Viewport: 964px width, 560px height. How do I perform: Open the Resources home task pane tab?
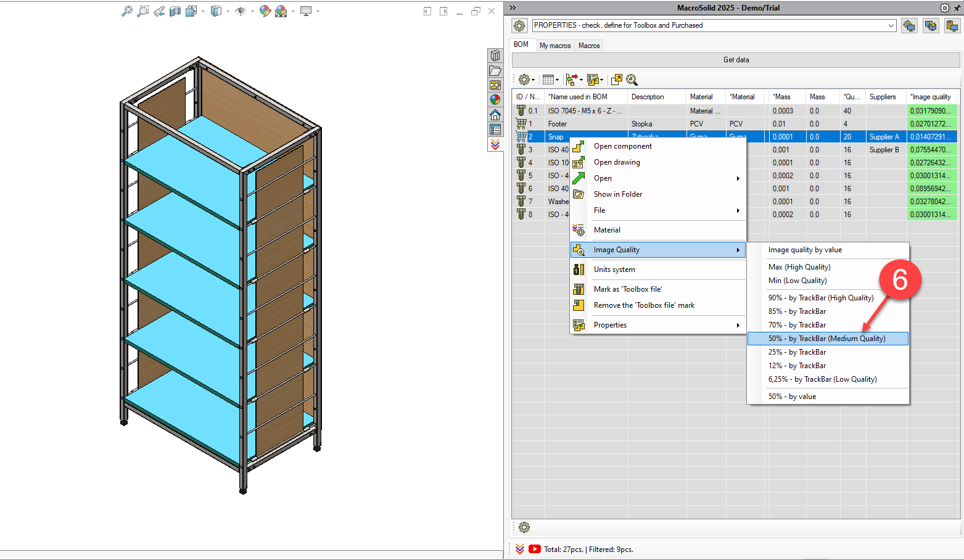[495, 115]
